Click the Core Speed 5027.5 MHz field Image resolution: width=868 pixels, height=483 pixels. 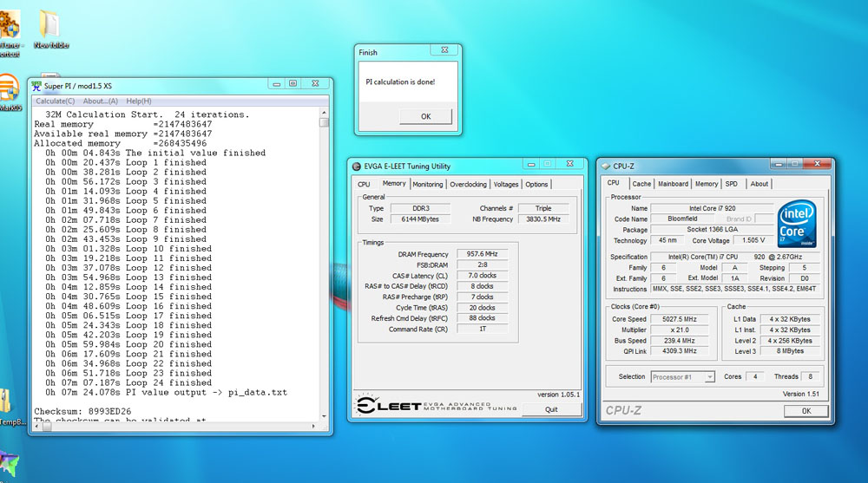point(680,319)
